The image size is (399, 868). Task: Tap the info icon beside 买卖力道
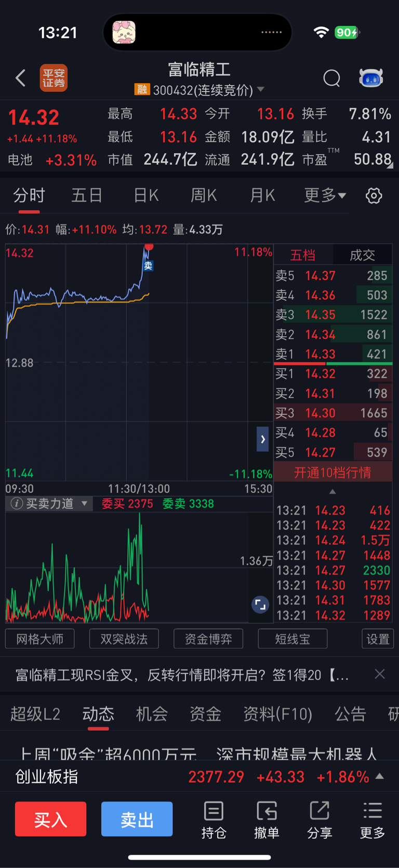pyautogui.click(x=17, y=504)
